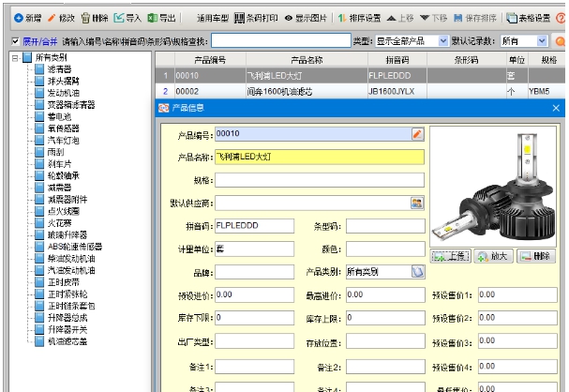The width and height of the screenshot is (569, 392).
Task: Select 滤清器 category in tree
Action: tap(59, 69)
